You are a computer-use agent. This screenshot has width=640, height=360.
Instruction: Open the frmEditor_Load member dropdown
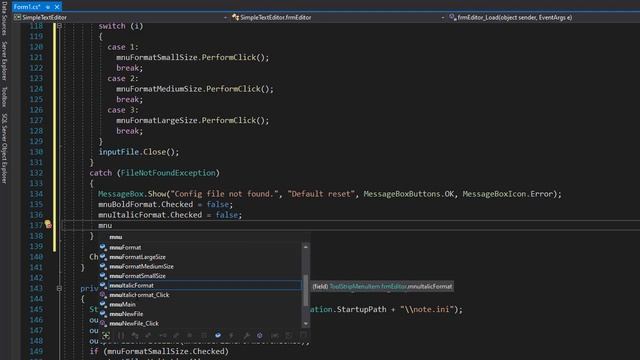pos(544,18)
